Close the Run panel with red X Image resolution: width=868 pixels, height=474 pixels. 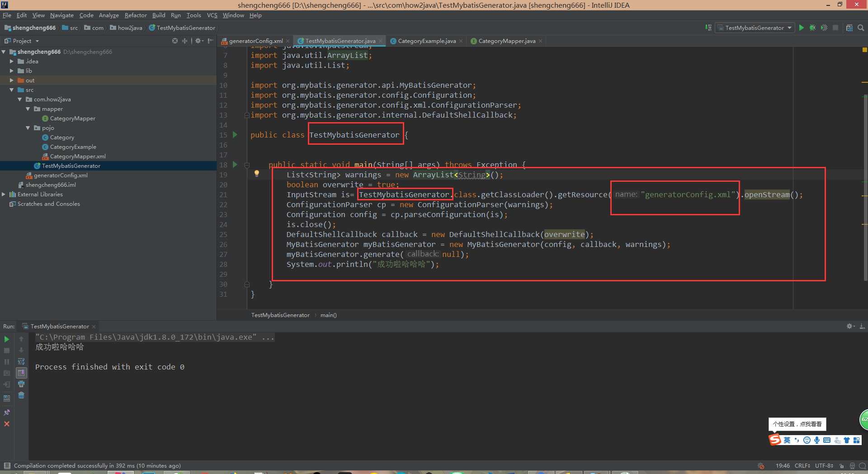pyautogui.click(x=7, y=424)
